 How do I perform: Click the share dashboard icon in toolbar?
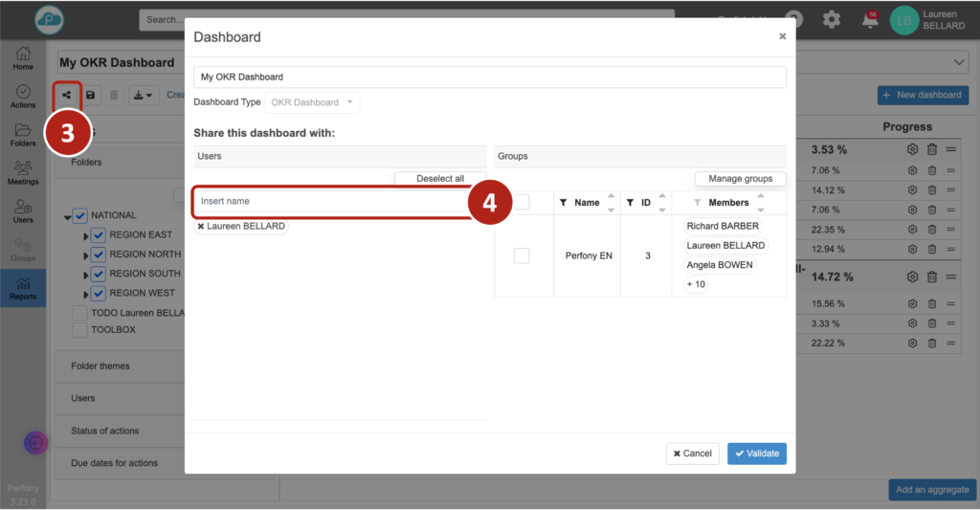67,95
